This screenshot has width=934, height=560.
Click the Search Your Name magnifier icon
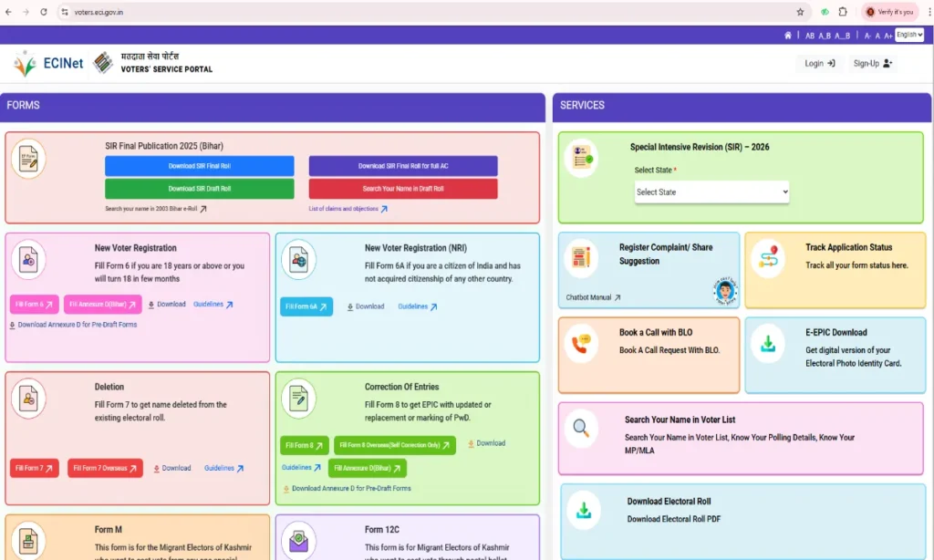click(581, 428)
